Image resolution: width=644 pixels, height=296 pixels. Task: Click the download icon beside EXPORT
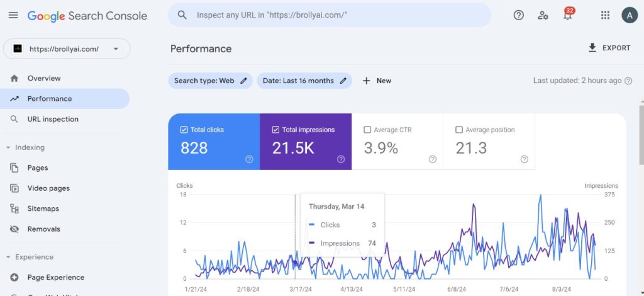592,48
